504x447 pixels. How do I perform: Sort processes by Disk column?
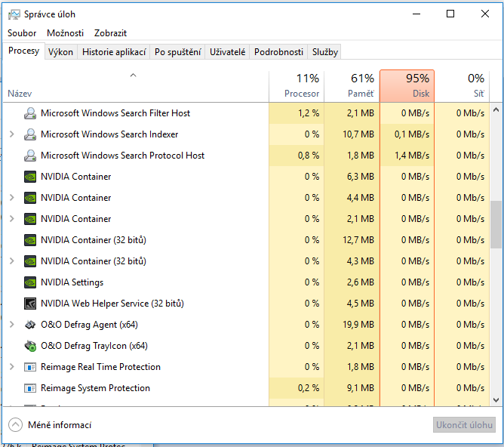[x=407, y=86]
